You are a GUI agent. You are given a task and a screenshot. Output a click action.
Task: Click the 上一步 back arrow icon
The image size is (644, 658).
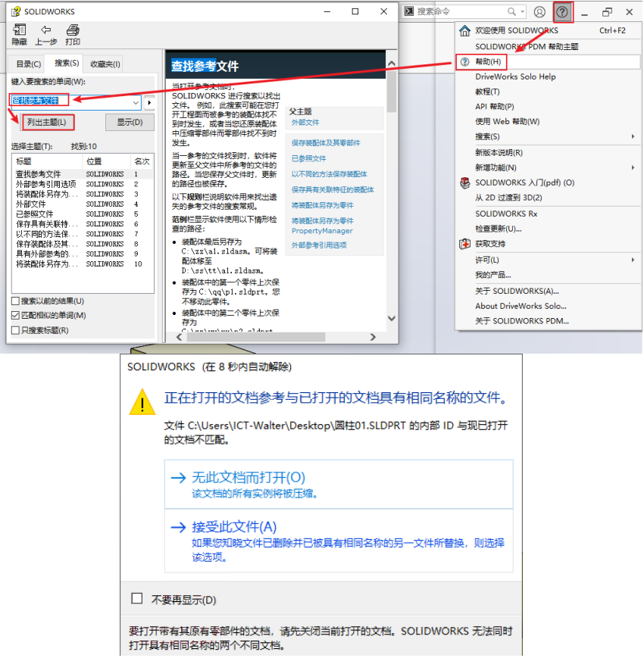tap(45, 30)
